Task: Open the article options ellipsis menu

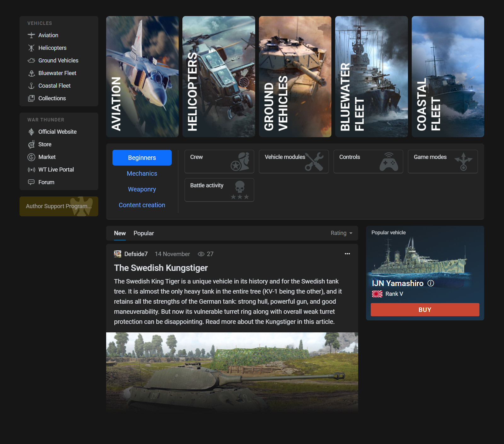Action: tap(347, 254)
